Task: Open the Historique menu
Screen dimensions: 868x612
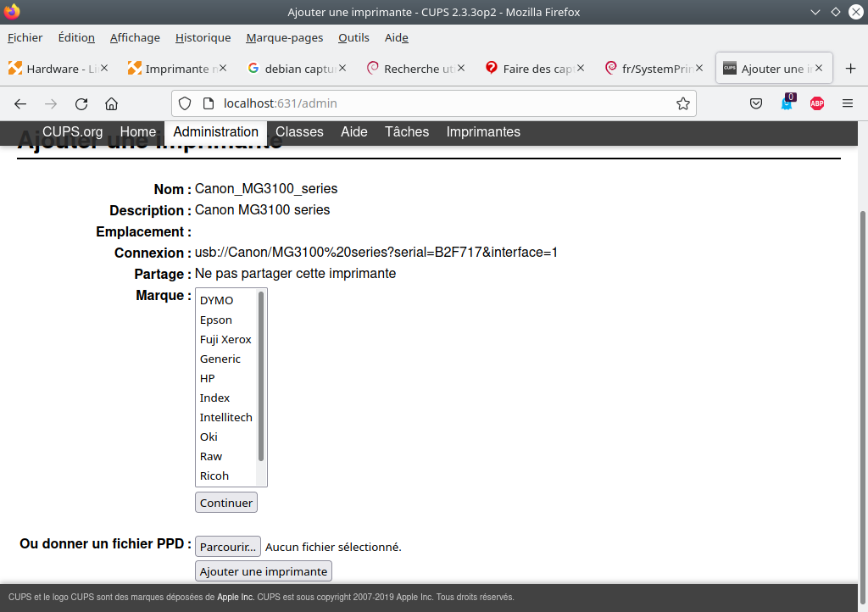Action: (x=203, y=37)
